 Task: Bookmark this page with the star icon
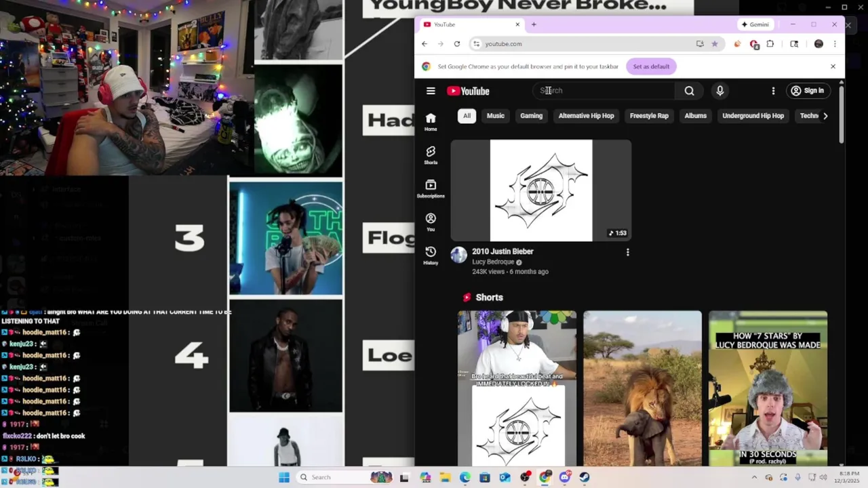715,44
